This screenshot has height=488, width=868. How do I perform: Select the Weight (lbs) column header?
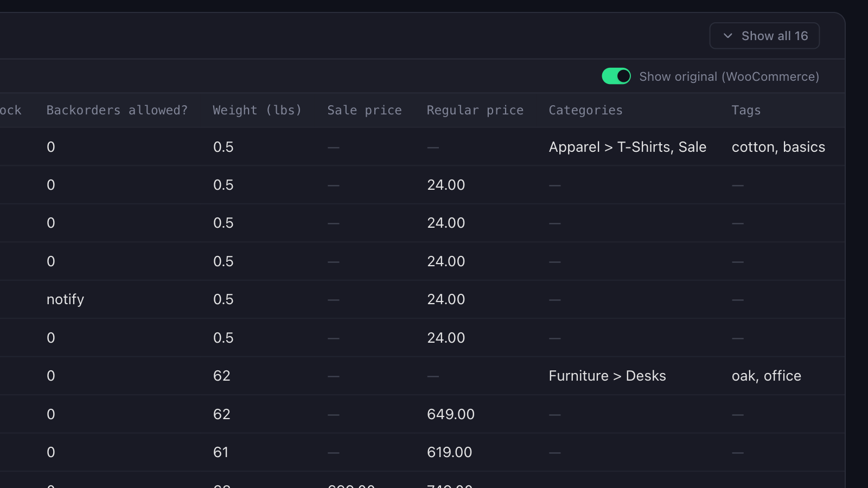pos(257,110)
